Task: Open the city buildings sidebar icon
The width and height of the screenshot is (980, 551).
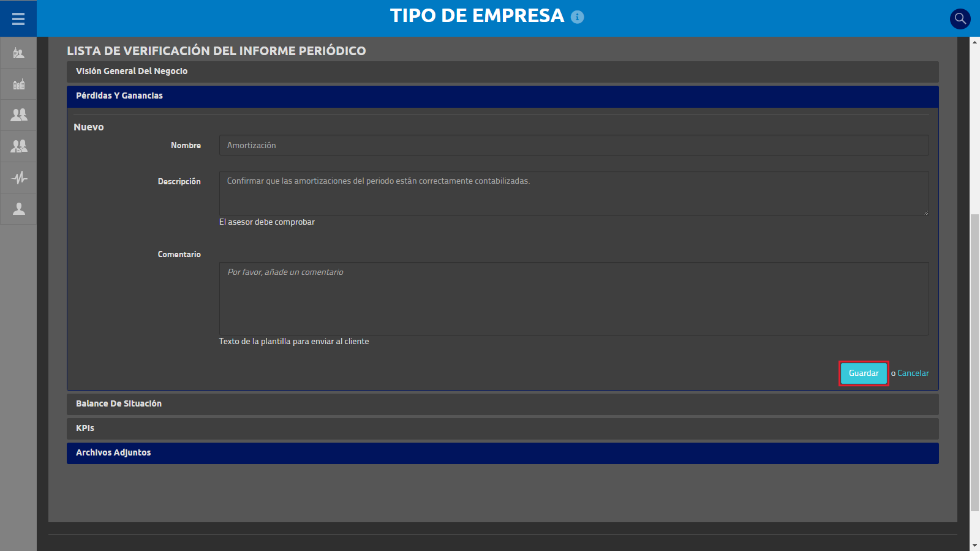Action: tap(18, 84)
